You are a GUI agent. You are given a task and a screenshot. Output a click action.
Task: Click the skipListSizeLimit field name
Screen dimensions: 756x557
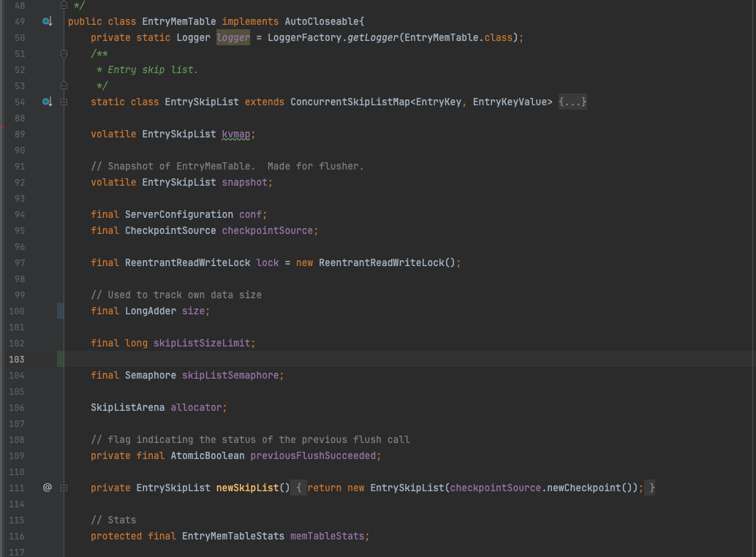coord(202,343)
